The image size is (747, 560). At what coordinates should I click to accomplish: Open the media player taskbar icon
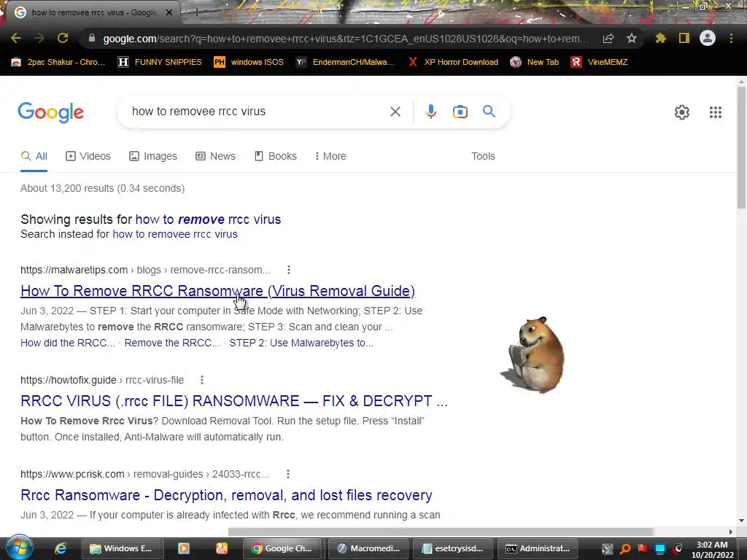(x=183, y=548)
